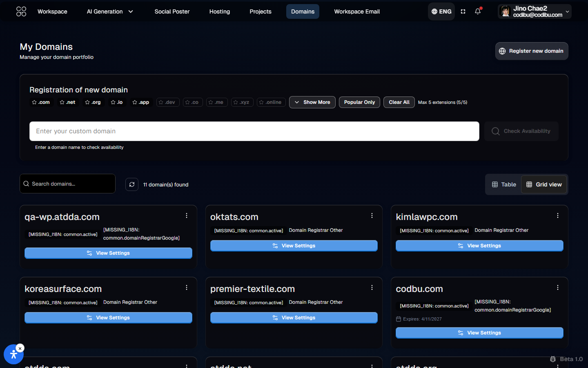The width and height of the screenshot is (588, 368).
Task: Click Popular Only button
Action: (359, 102)
